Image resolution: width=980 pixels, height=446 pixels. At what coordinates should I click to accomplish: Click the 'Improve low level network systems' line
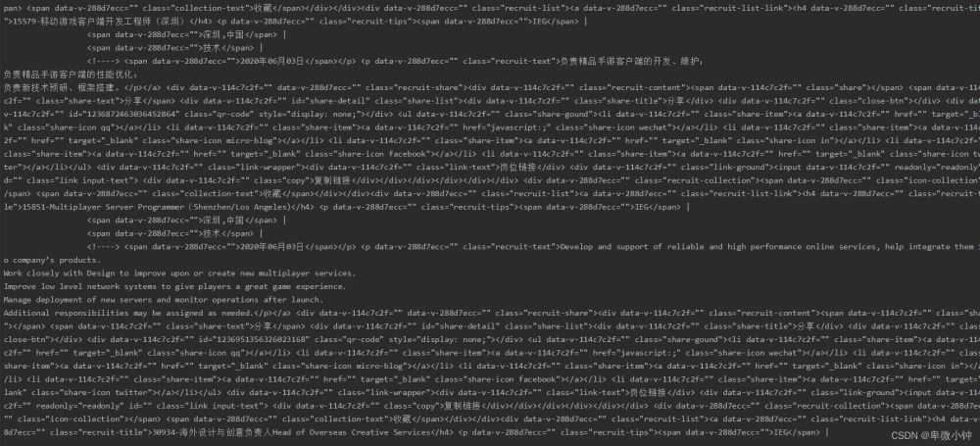[174, 286]
